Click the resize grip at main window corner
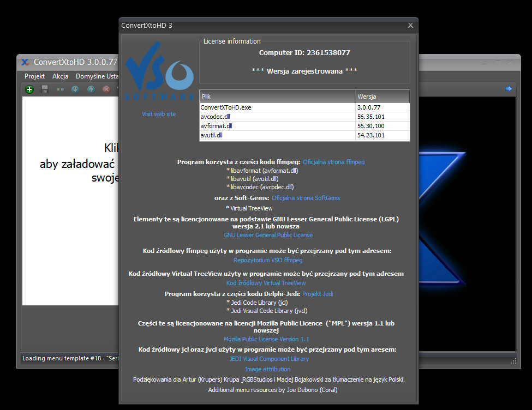This screenshot has width=532, height=410. (x=513, y=361)
